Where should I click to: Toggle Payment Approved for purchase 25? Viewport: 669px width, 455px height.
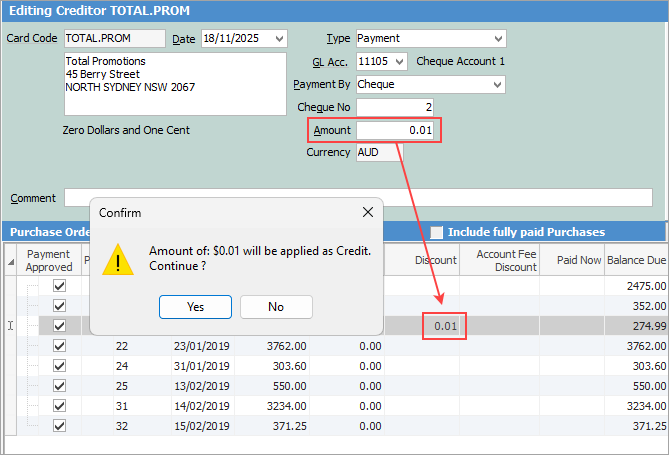click(59, 386)
